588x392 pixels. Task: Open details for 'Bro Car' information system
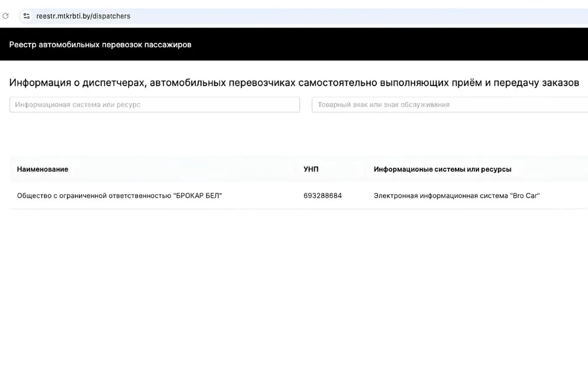click(457, 195)
